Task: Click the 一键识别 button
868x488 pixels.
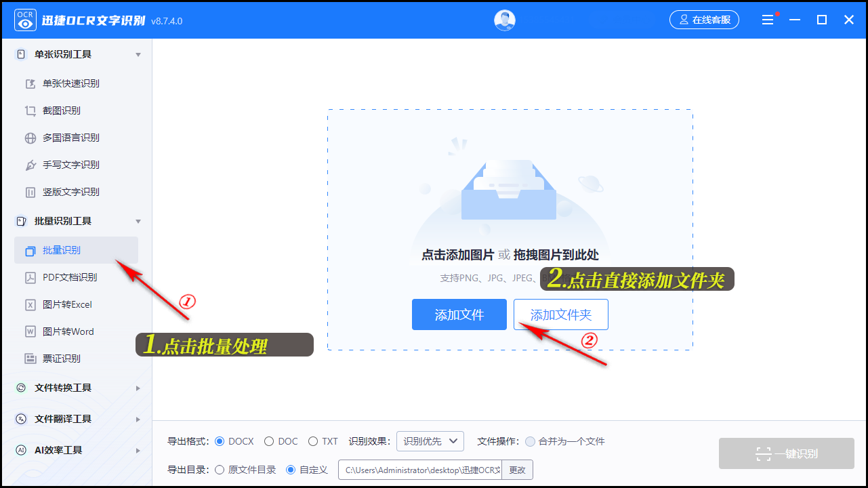Action: pos(787,453)
